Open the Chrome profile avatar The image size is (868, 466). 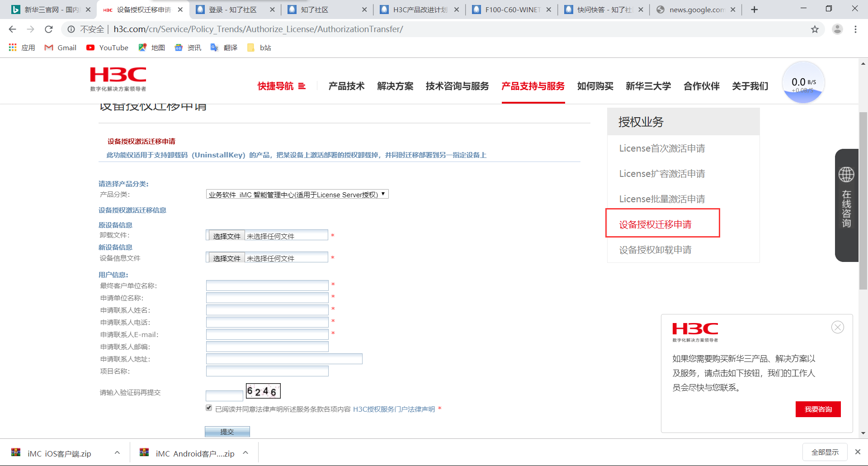[837, 29]
